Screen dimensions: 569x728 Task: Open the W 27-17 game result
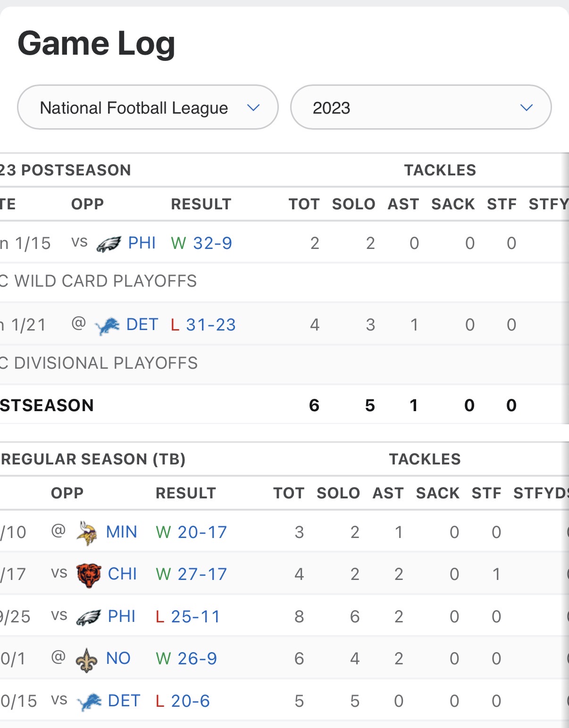(x=192, y=574)
